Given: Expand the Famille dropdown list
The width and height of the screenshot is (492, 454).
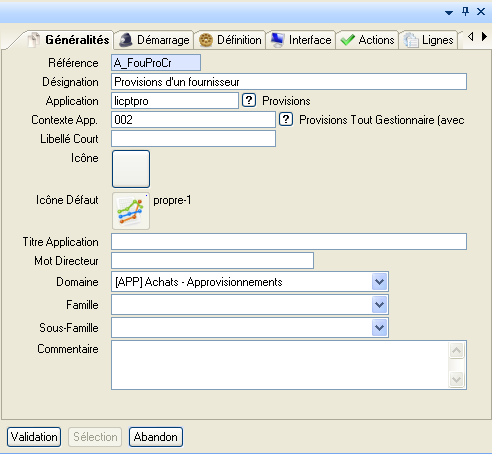Looking at the screenshot, I should [x=379, y=305].
